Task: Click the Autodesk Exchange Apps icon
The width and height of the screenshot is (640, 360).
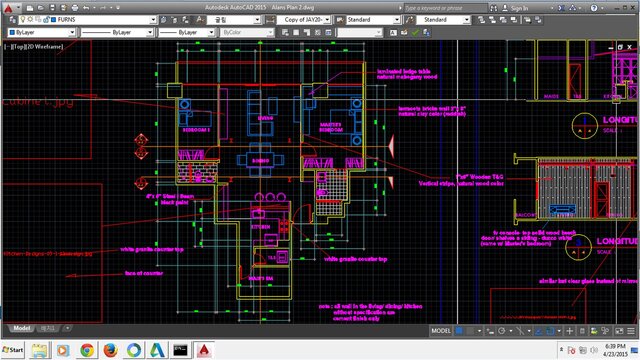Action: pyautogui.click(x=562, y=8)
